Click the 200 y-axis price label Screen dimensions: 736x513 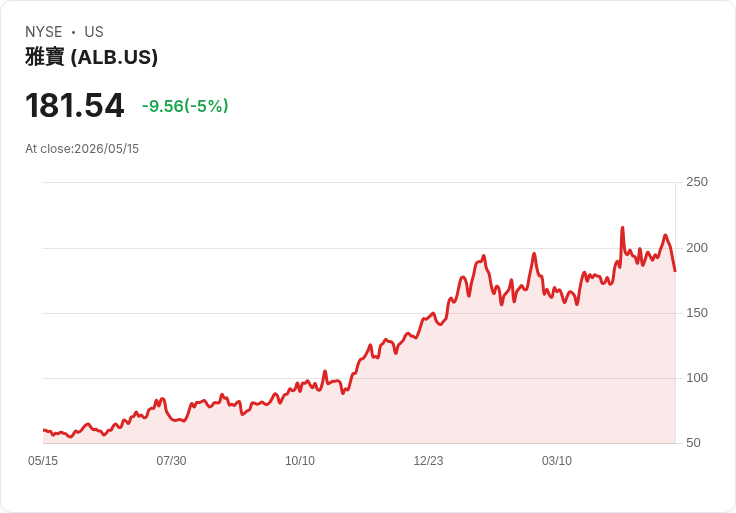697,248
